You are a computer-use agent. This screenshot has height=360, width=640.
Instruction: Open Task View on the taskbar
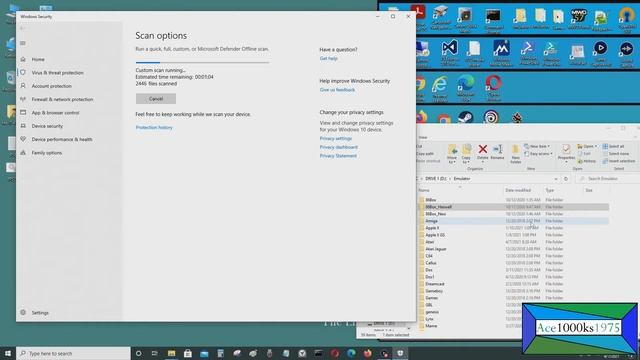coord(154,353)
